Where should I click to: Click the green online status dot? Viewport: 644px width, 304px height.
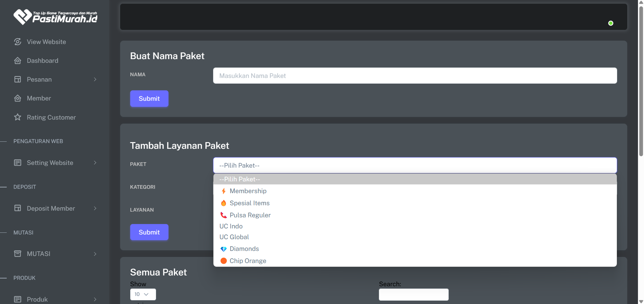coord(610,23)
